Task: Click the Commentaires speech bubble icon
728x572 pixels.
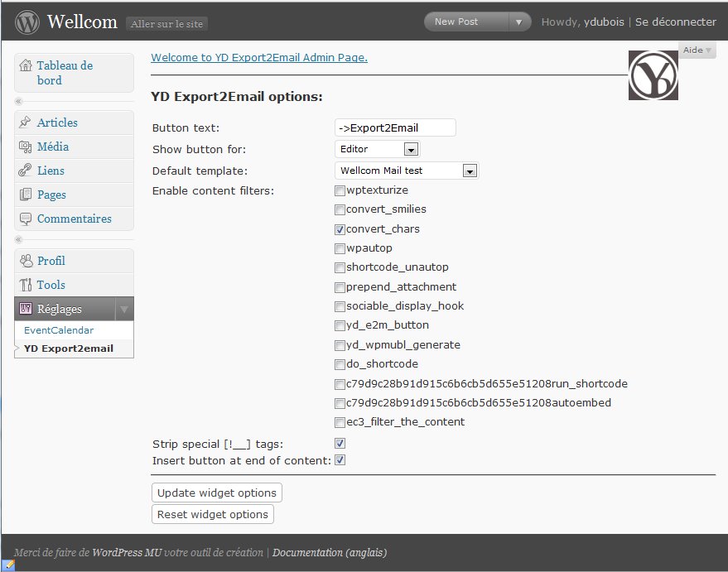Action: pos(25,219)
